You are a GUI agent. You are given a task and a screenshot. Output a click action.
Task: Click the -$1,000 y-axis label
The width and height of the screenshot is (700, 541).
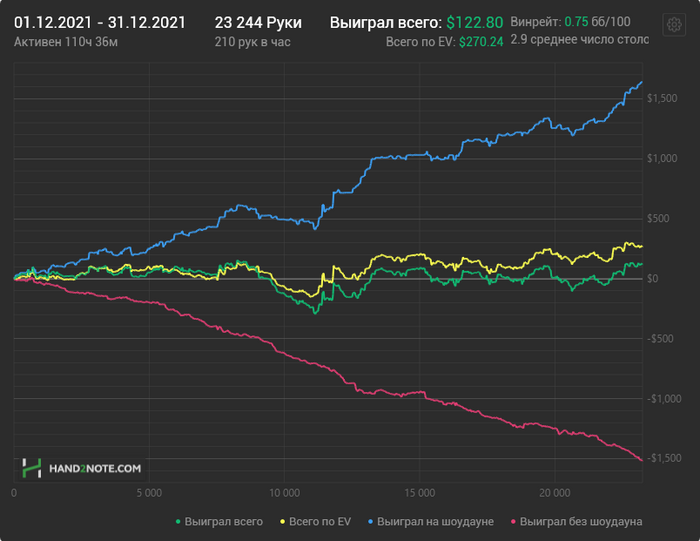(x=664, y=399)
